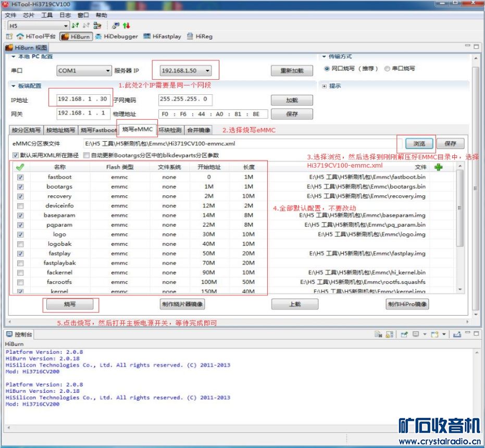Screen dimensions: 485x448
Task: Minimize the HiBurn 视图 panel
Action: click(468, 46)
